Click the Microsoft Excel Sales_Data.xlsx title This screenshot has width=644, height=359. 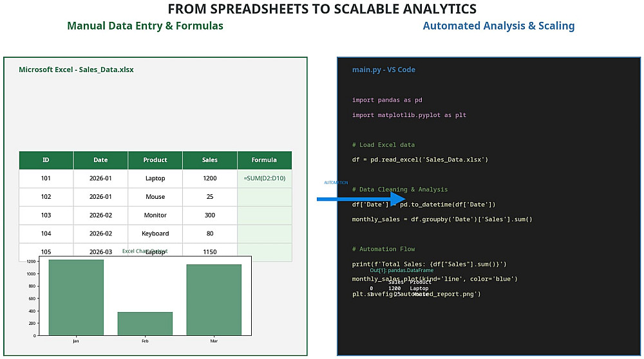click(76, 69)
